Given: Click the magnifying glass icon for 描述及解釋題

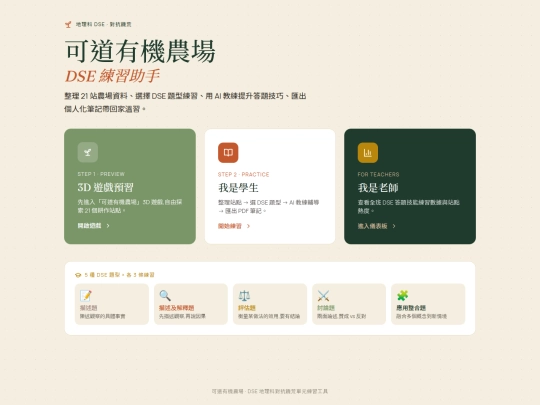Looking at the screenshot, I should pos(165,295).
